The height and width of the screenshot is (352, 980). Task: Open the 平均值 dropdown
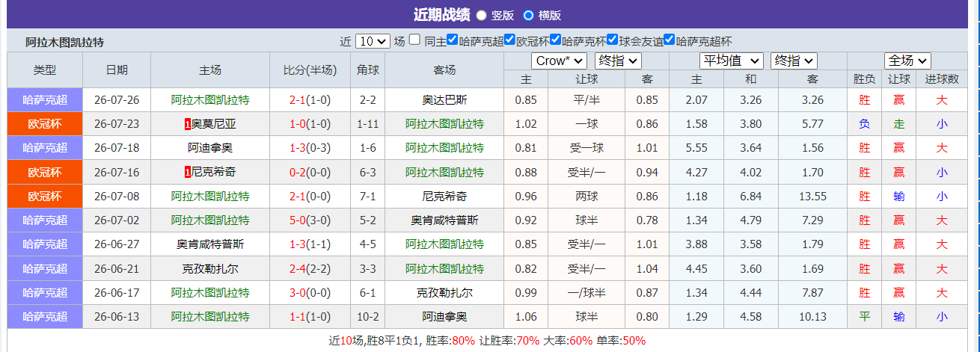pos(731,61)
